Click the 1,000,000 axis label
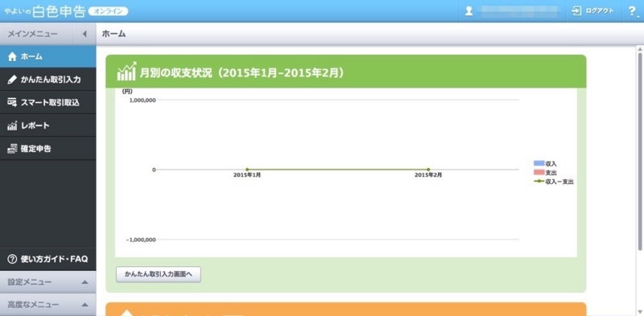This screenshot has width=644, height=316. click(x=142, y=100)
